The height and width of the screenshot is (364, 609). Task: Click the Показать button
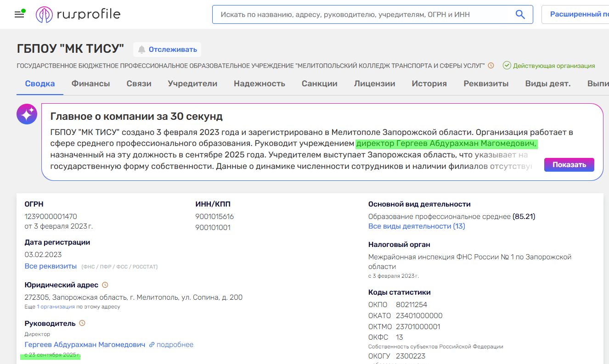(x=569, y=164)
